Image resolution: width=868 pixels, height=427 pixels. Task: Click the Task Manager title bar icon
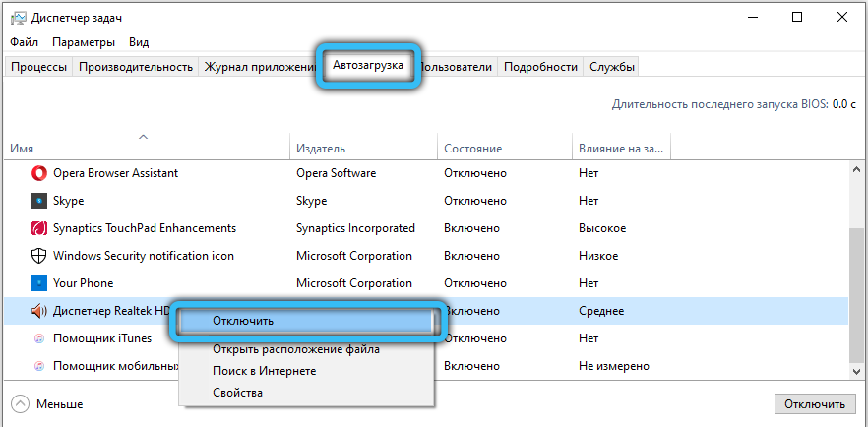pyautogui.click(x=18, y=18)
